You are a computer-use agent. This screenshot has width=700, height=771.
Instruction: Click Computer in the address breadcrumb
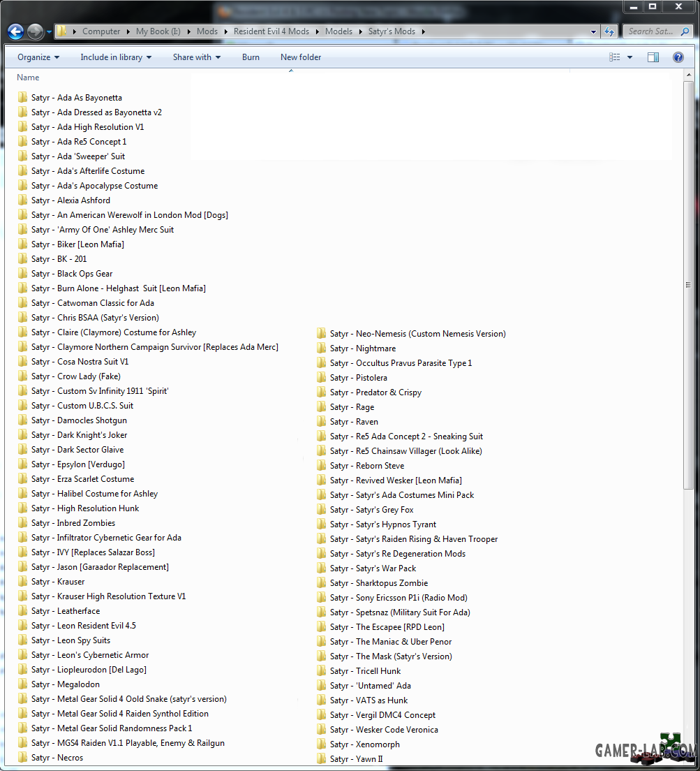tap(101, 31)
